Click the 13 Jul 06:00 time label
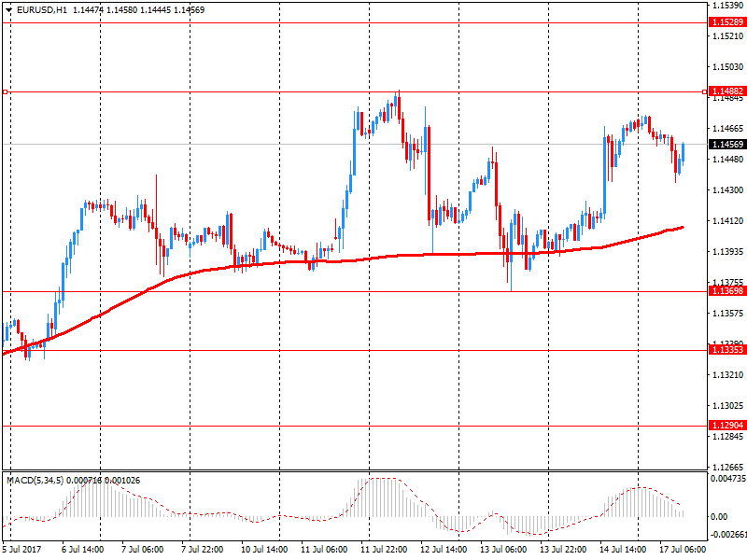This screenshot has width=747, height=560. (x=503, y=550)
